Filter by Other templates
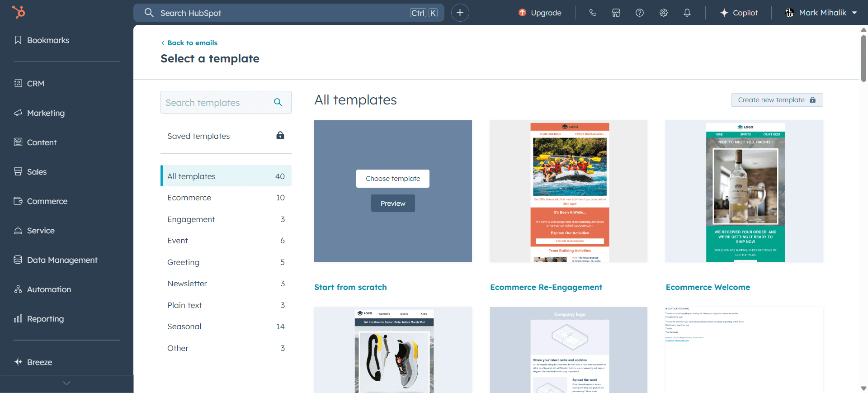Image resolution: width=868 pixels, height=393 pixels. [x=226, y=348]
